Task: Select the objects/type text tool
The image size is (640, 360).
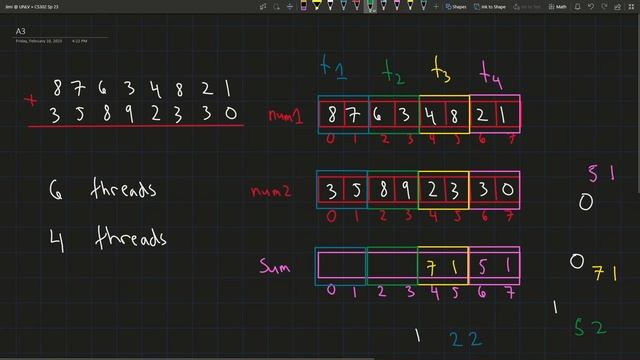Action: [x=263, y=7]
